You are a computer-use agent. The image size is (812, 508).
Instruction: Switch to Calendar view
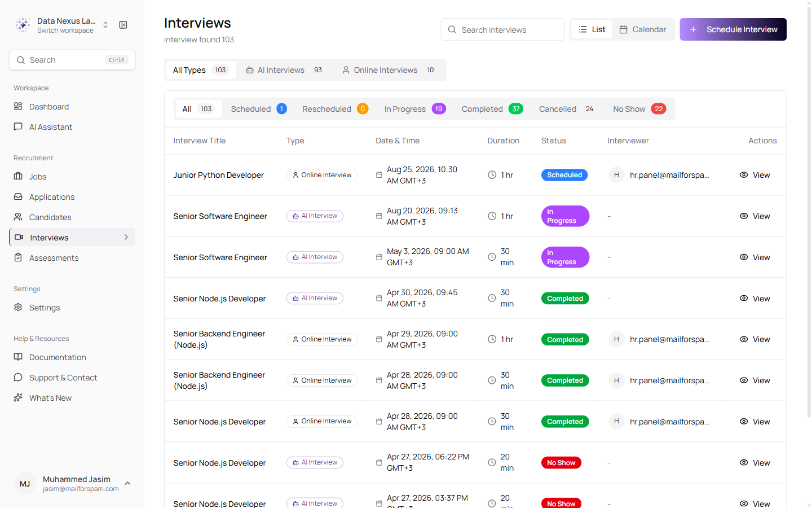point(643,29)
